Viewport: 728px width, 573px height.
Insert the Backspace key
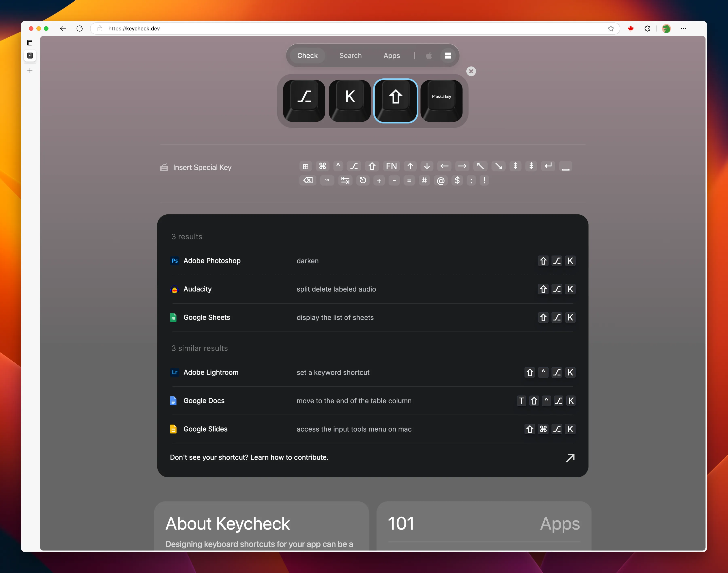point(308,180)
